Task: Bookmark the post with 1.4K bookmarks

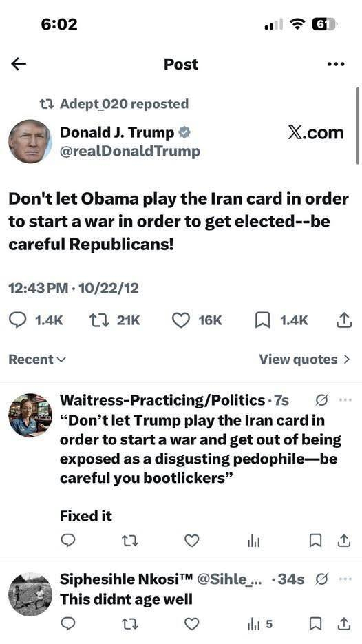Action: click(x=281, y=320)
